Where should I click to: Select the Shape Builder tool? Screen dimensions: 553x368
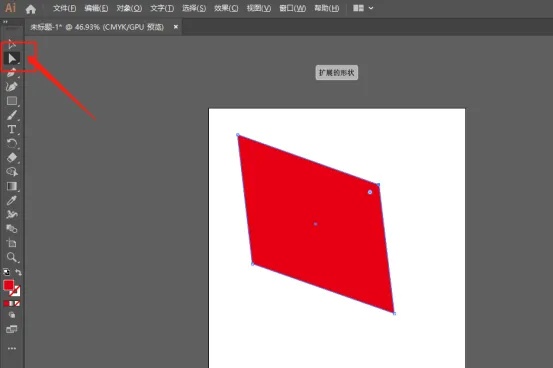pos(12,172)
